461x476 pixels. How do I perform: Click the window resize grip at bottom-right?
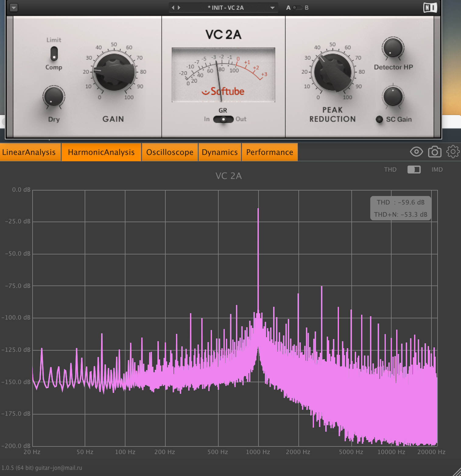[456, 471]
